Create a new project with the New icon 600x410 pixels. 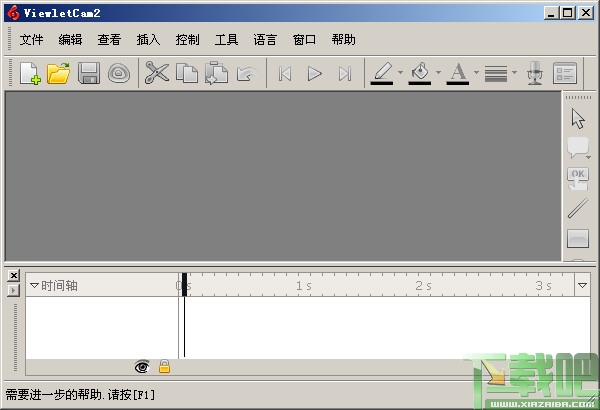(x=31, y=73)
